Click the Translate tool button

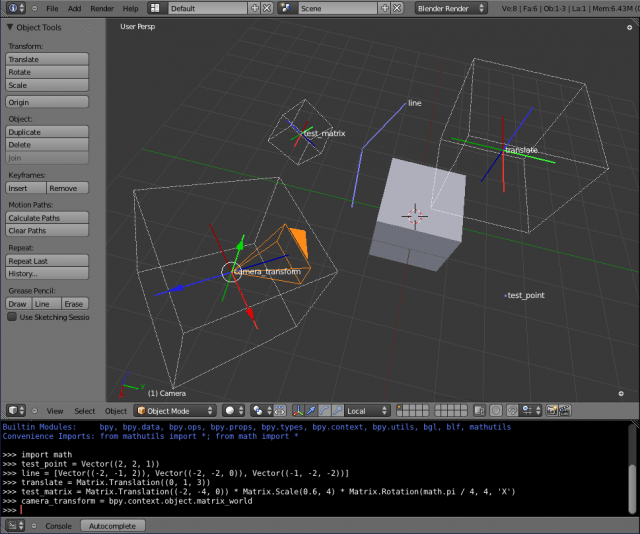coord(47,59)
